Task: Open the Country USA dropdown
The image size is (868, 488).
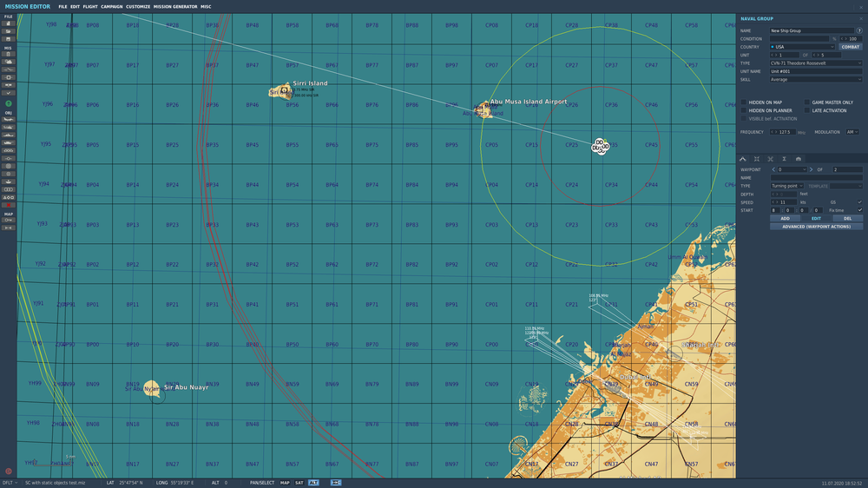Action: [802, 47]
